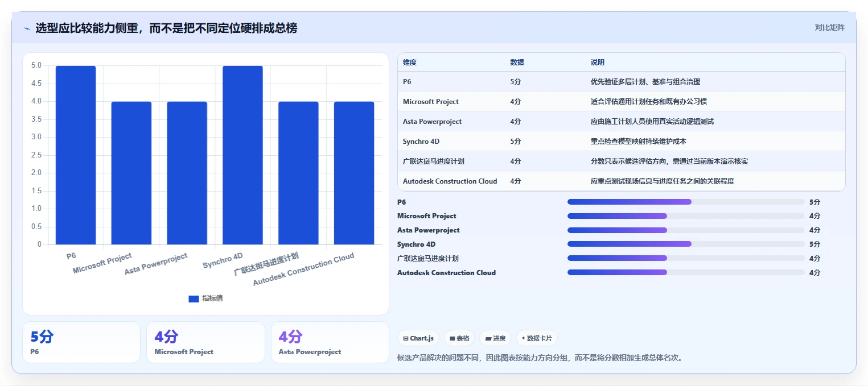Select the Chart.js tag

(418, 338)
